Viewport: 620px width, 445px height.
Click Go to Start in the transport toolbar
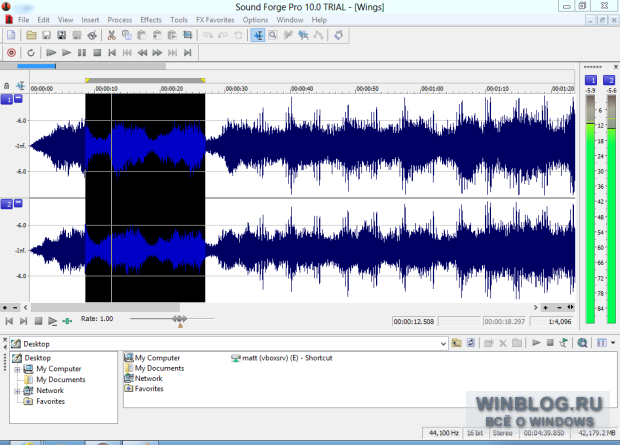(112, 53)
